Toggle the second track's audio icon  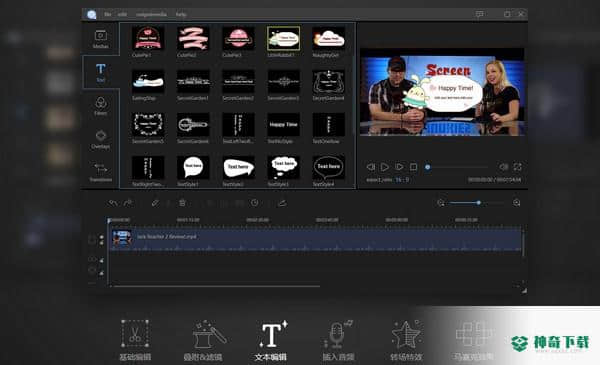101,261
